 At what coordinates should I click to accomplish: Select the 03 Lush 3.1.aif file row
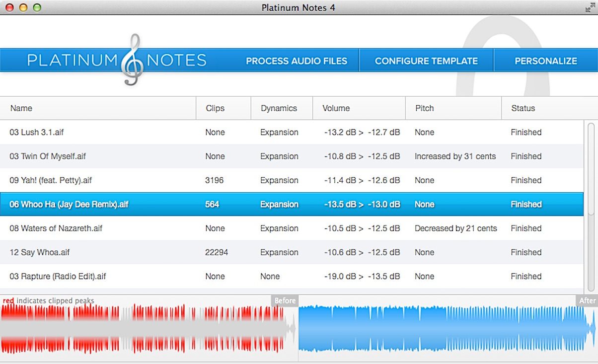(37, 133)
